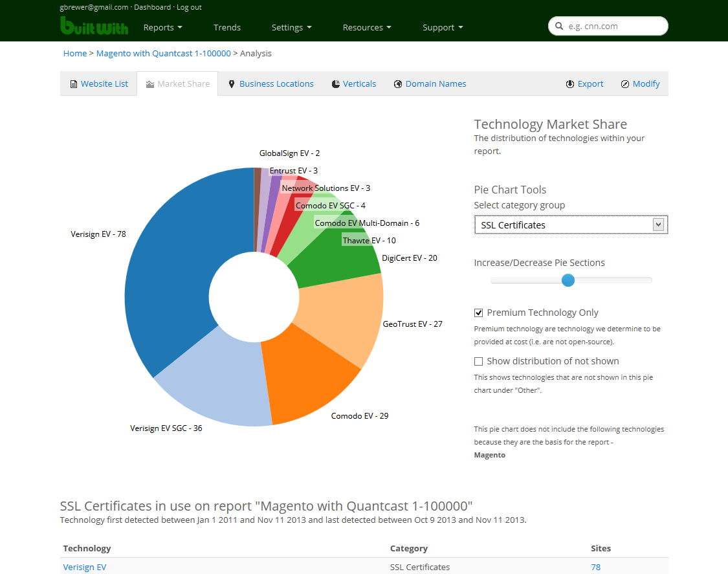
Task: Click gbrewer@gmail.com account text
Action: pyautogui.click(x=94, y=7)
